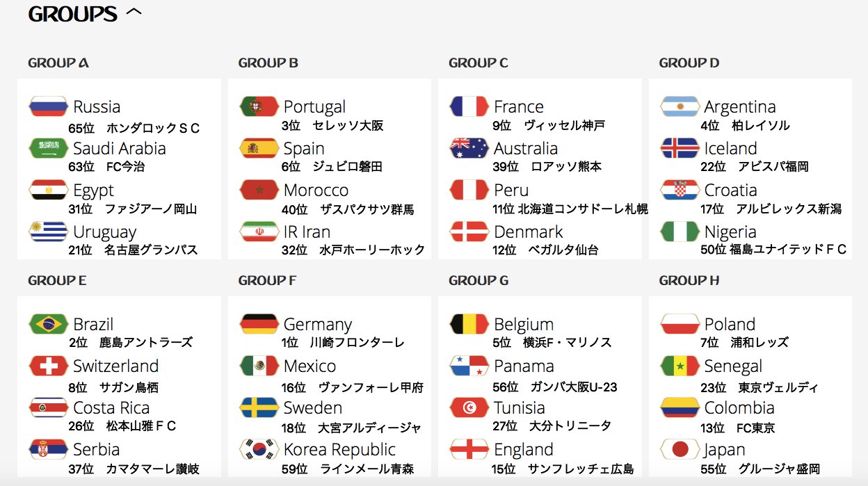The width and height of the screenshot is (868, 486).
Task: Click the Mexico flag icon
Action: [x=259, y=366]
